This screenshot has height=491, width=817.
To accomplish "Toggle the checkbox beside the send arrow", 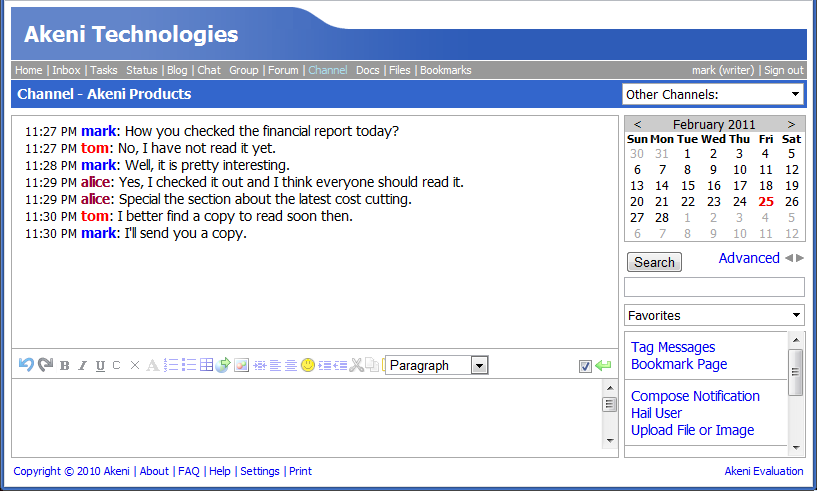I will [585, 366].
